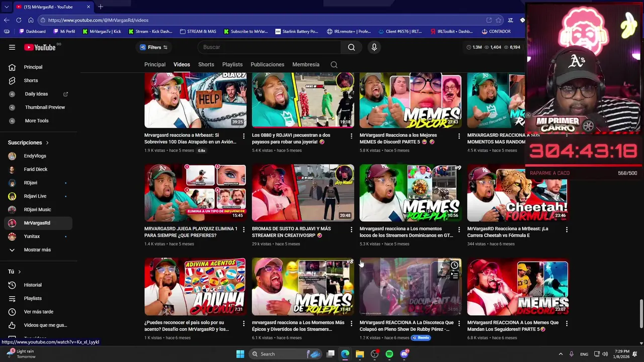The width and height of the screenshot is (644, 362).
Task: Open options for Adivina Acentos video
Action: (244, 323)
